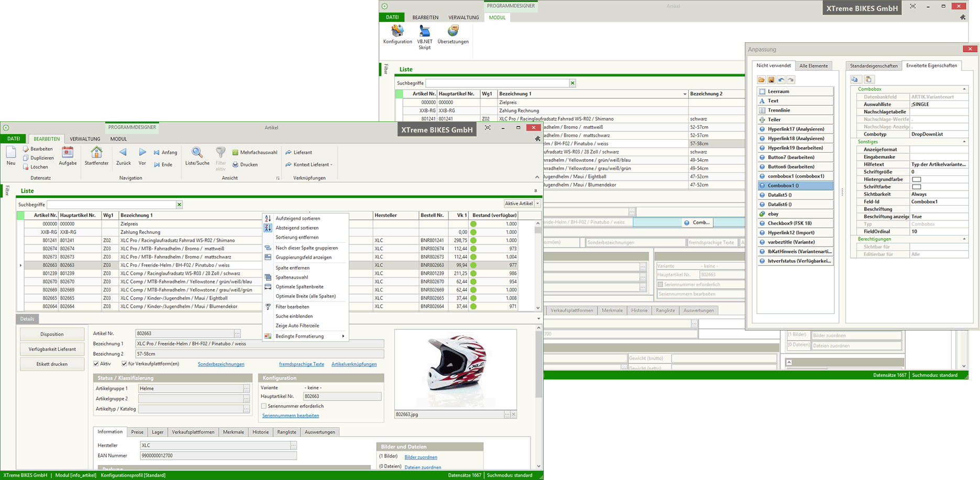Click the Bearbeiten pencil icon in Datensatz group
The image size is (980, 480).
(26, 149)
